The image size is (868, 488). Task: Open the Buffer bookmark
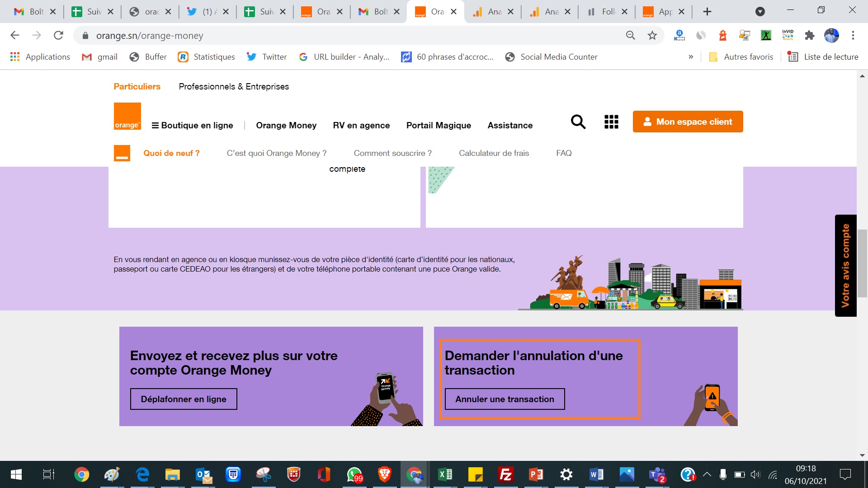pyautogui.click(x=148, y=57)
